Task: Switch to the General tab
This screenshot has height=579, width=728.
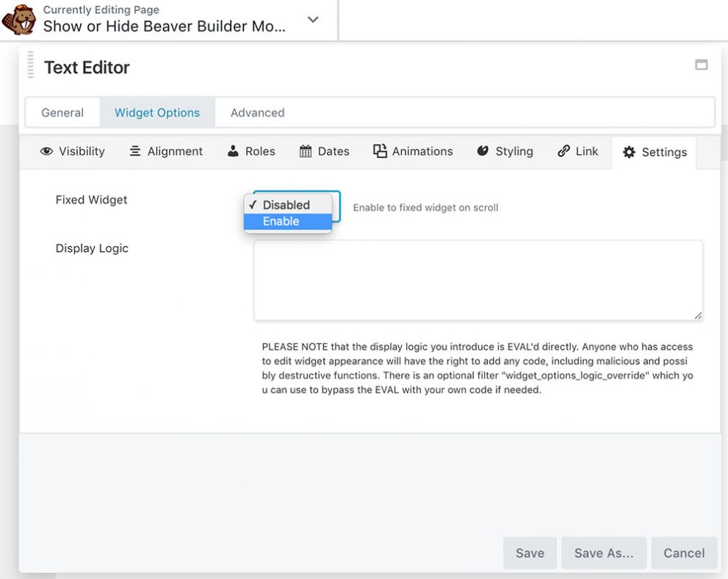Action: click(x=62, y=112)
